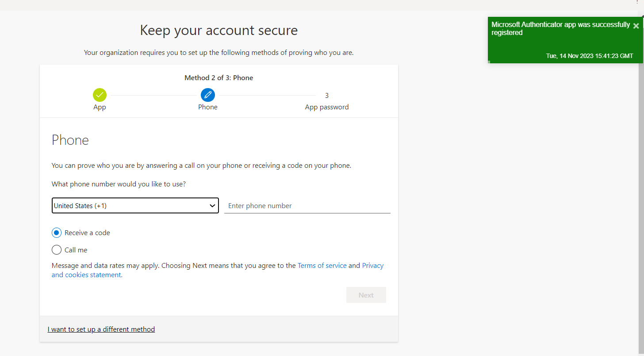Select the "Receive a code" radio option
This screenshot has height=356, width=644.
point(57,233)
